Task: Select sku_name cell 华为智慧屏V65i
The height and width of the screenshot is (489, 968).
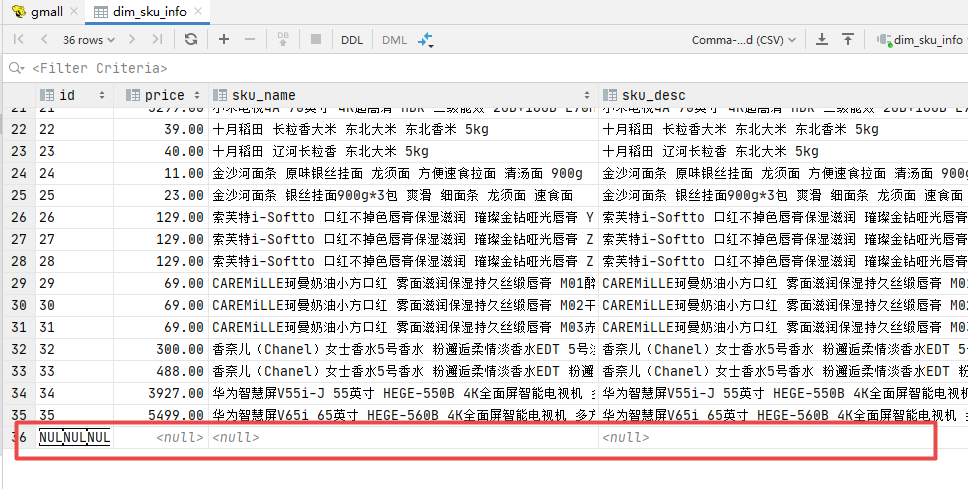Action: [x=403, y=414]
